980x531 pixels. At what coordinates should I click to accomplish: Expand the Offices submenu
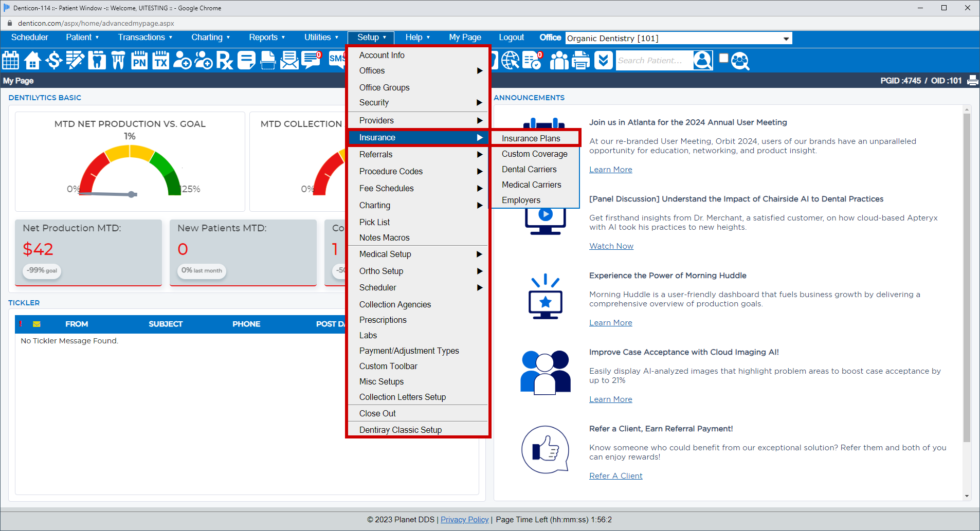click(418, 70)
